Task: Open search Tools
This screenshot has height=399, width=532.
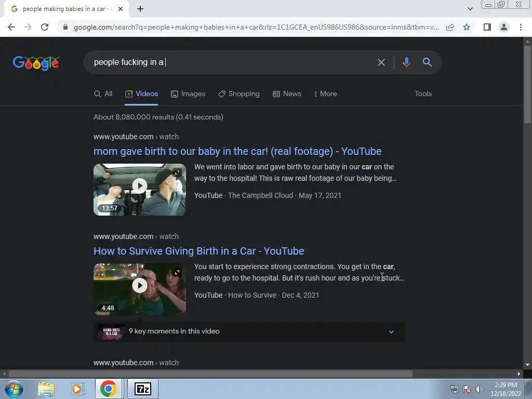Action: pyautogui.click(x=423, y=94)
